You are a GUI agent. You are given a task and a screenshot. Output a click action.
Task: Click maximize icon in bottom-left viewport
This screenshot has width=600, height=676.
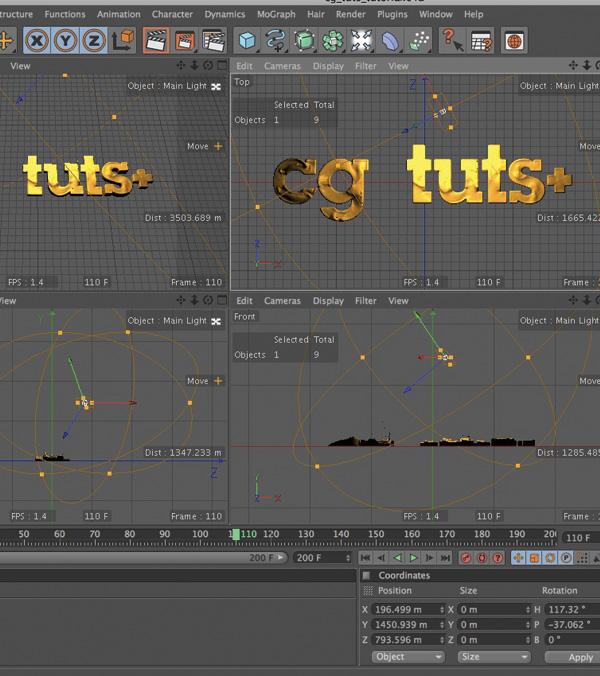(x=222, y=300)
